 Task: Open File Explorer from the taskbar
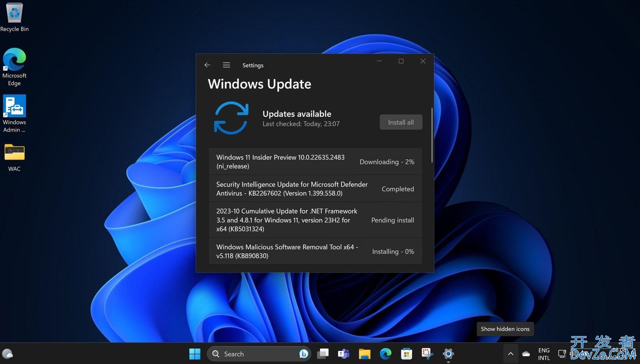pyautogui.click(x=364, y=354)
